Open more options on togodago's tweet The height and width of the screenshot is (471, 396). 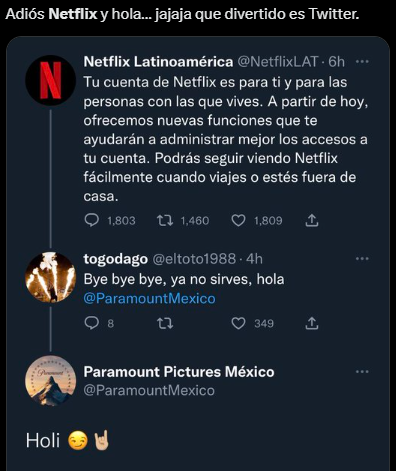[362, 259]
